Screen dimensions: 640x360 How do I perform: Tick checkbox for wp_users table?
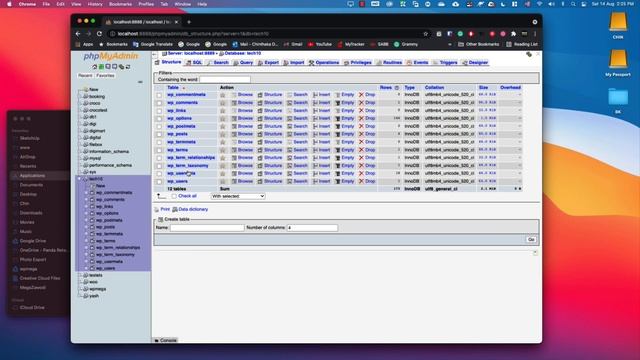[159, 182]
